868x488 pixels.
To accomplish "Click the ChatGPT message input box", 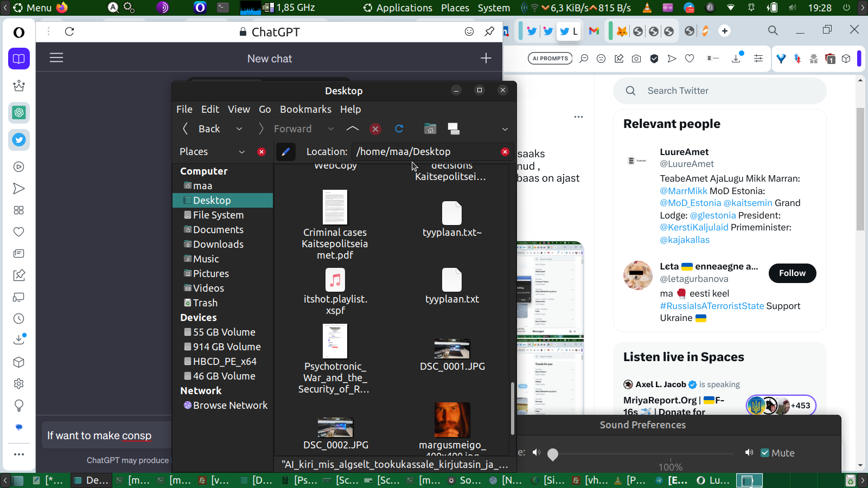I will pos(107,435).
